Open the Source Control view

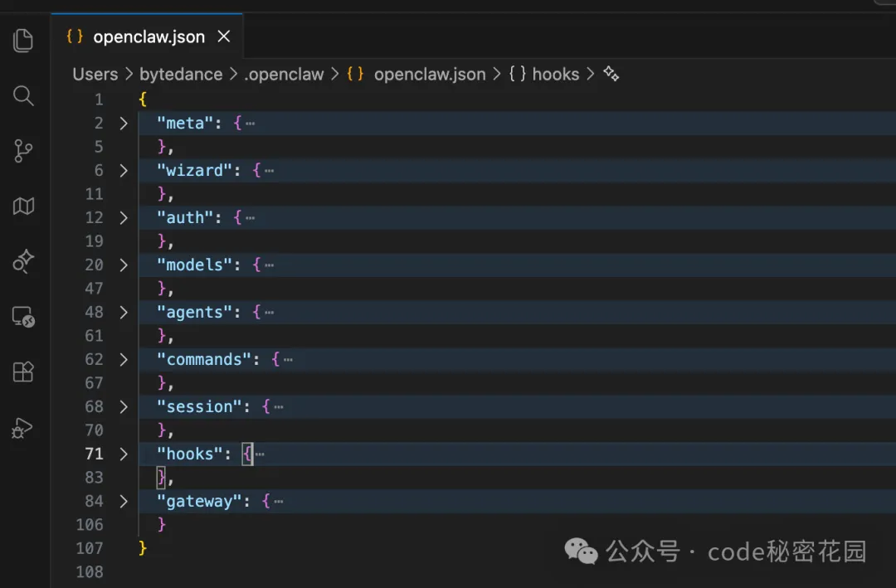[x=23, y=150]
